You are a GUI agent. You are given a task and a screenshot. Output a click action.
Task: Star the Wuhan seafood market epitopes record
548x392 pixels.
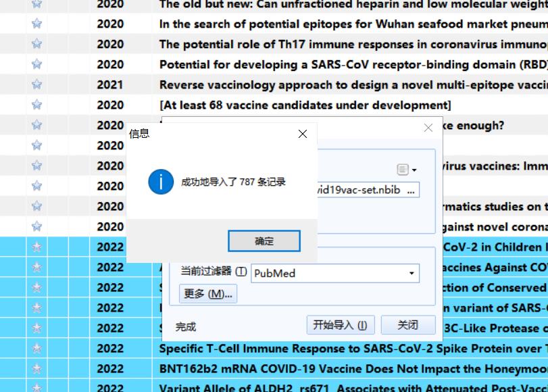pos(36,24)
